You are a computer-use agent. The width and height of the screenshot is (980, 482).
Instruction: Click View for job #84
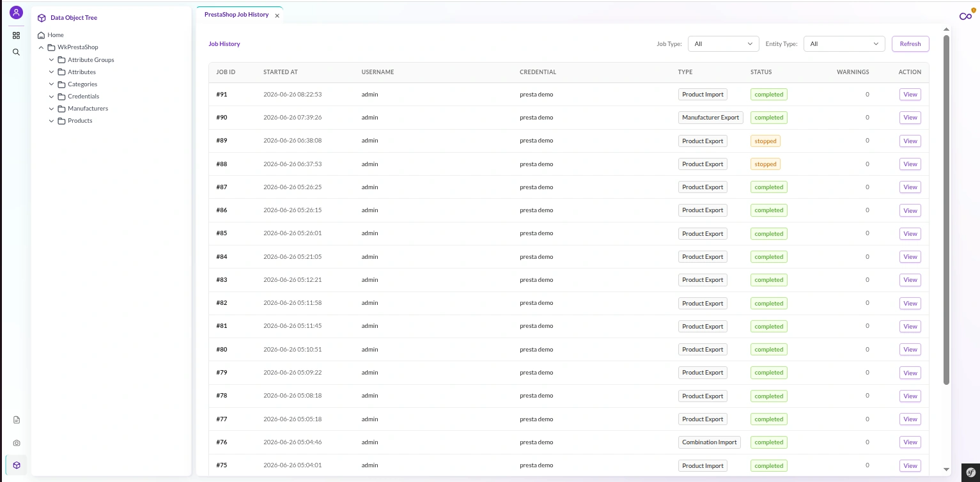pos(910,257)
